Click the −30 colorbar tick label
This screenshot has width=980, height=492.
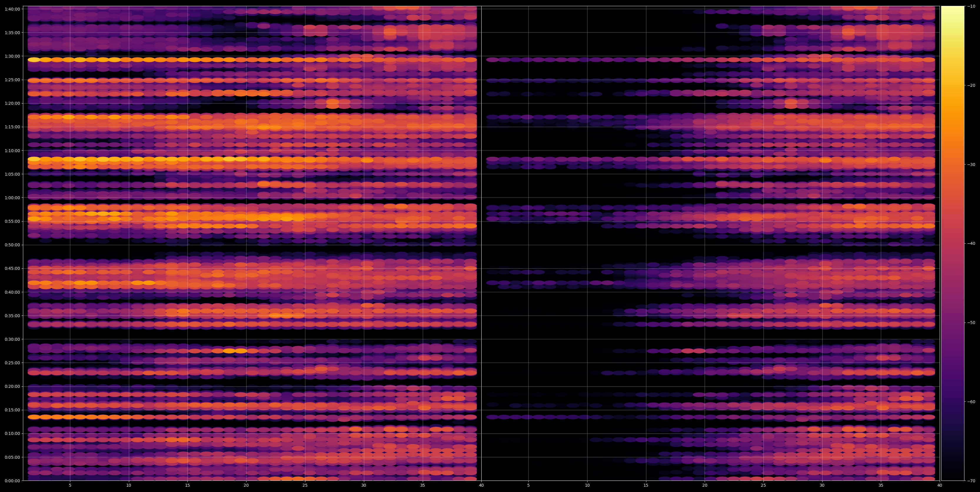click(x=971, y=164)
